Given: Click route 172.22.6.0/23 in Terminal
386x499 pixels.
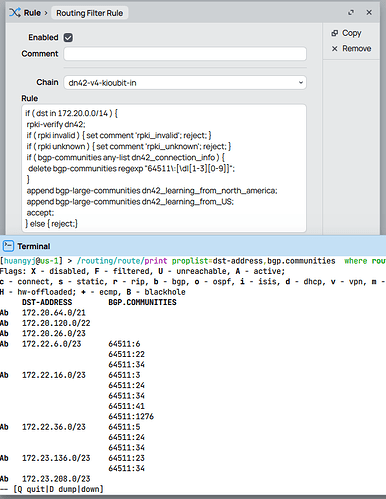Looking at the screenshot, I should pos(52,344).
